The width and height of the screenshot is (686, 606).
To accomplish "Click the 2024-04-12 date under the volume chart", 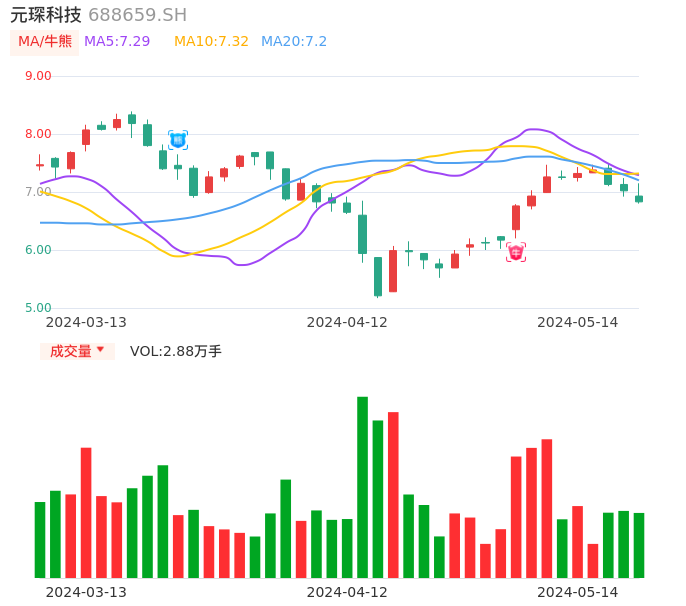I will [x=347, y=592].
